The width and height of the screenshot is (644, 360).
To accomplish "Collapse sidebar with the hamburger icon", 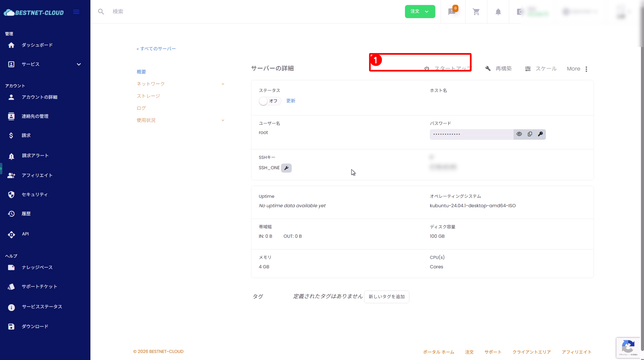I will coord(76,12).
